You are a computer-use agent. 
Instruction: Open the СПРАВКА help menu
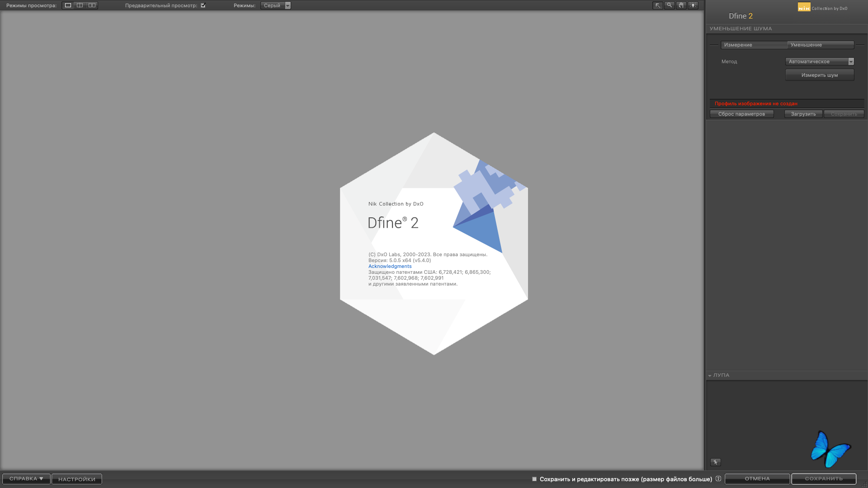tap(26, 479)
